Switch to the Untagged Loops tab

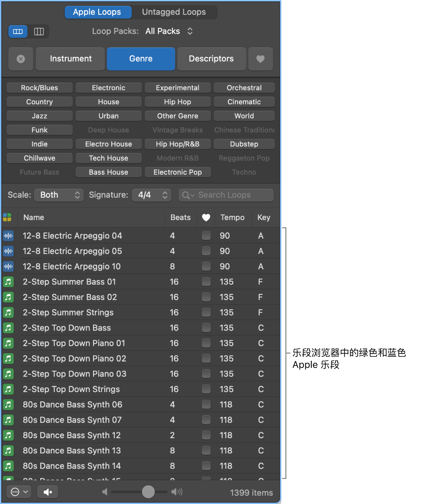click(174, 12)
